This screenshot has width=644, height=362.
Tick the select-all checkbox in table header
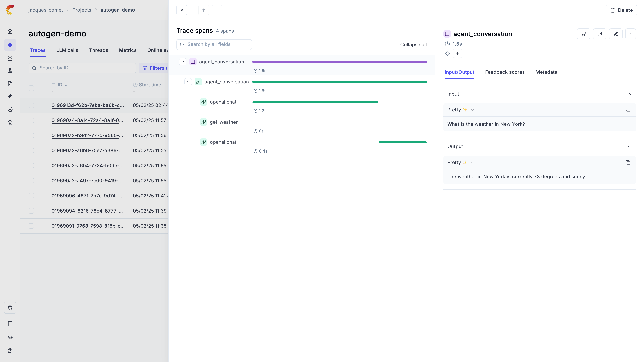(x=31, y=88)
